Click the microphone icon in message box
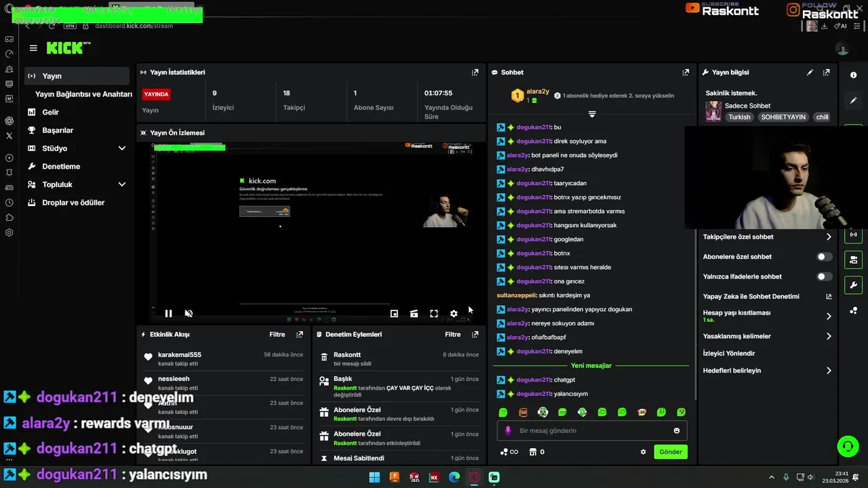The image size is (868, 488). pos(508,430)
